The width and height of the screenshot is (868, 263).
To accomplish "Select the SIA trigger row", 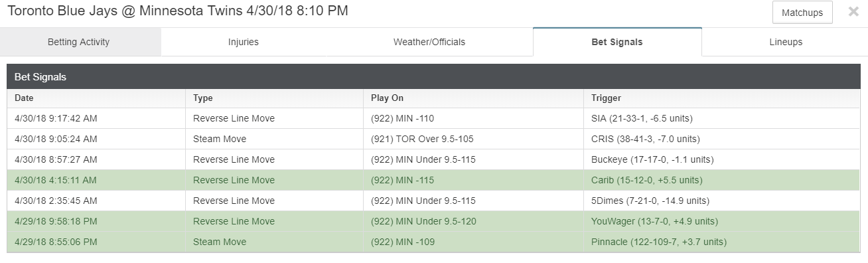I will [x=433, y=118].
